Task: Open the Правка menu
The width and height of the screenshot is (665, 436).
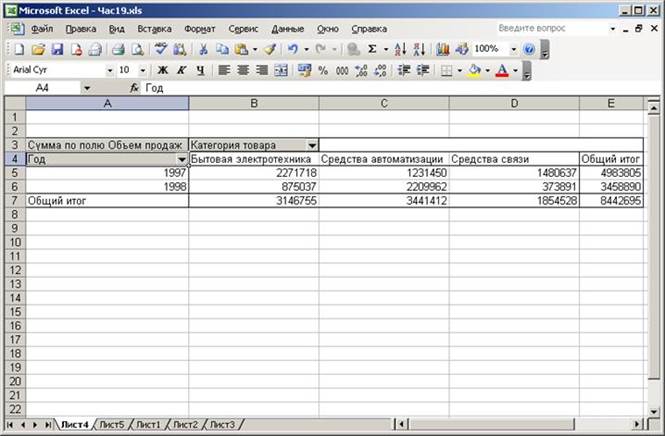Action: pos(81,29)
